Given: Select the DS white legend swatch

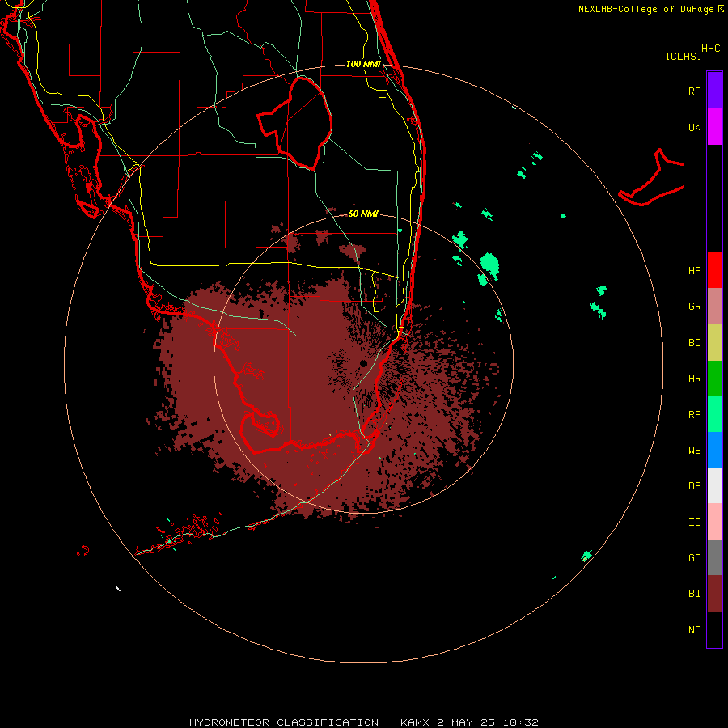Looking at the screenshot, I should click(714, 485).
